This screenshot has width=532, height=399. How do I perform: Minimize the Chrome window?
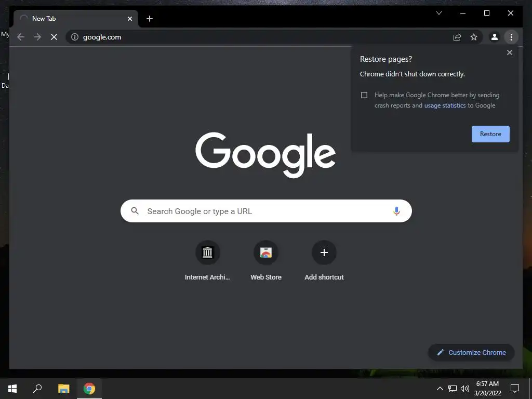pyautogui.click(x=463, y=13)
